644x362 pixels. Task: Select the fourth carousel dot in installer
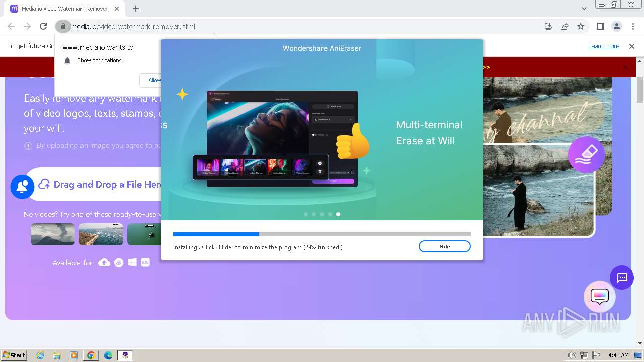(x=330, y=214)
